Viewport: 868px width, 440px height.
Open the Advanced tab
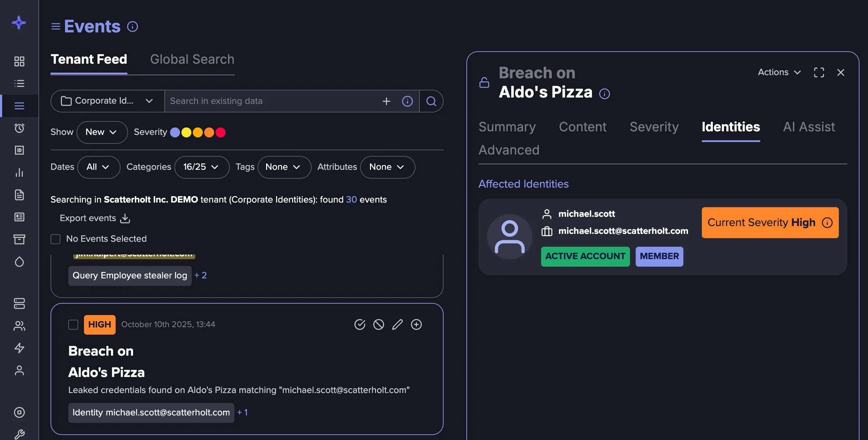click(x=509, y=150)
